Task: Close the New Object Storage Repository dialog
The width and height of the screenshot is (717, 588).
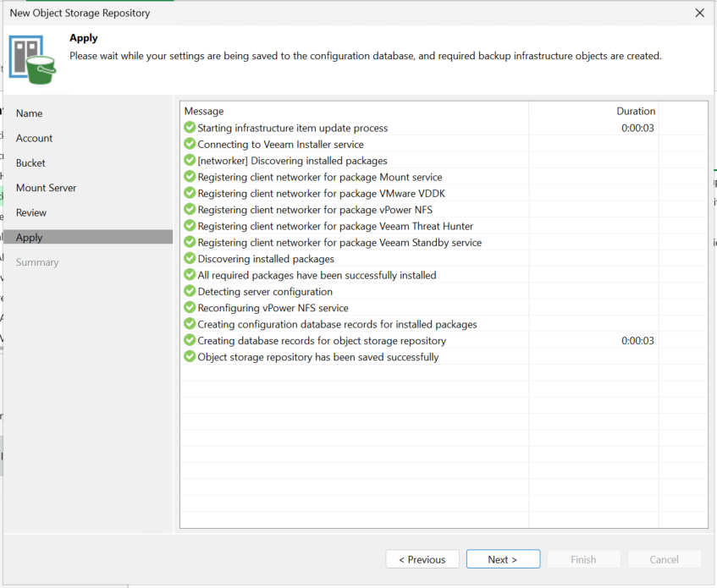Action: tap(699, 13)
